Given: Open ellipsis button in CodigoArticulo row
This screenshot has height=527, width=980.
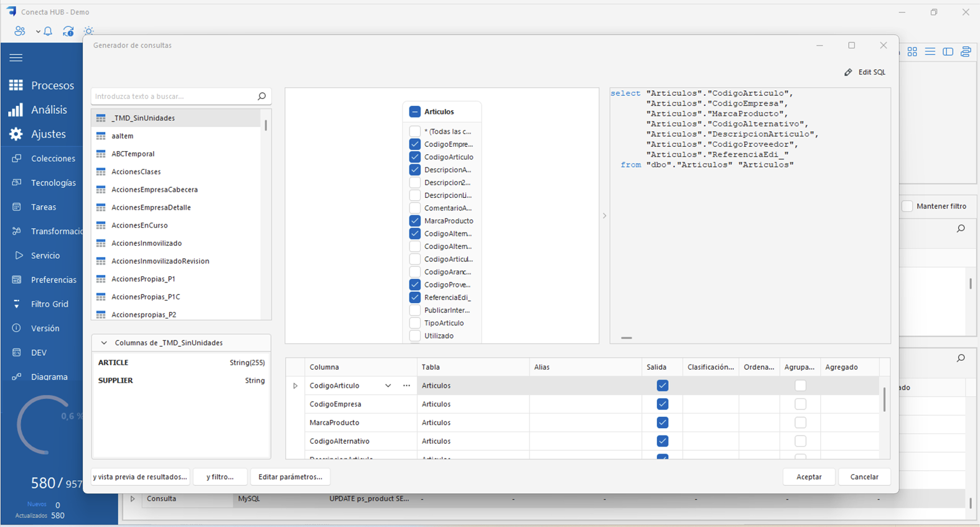Looking at the screenshot, I should tap(407, 386).
